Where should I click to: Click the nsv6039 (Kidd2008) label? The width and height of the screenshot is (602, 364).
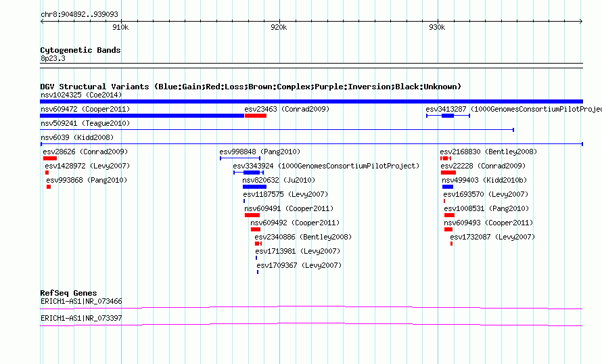click(77, 137)
